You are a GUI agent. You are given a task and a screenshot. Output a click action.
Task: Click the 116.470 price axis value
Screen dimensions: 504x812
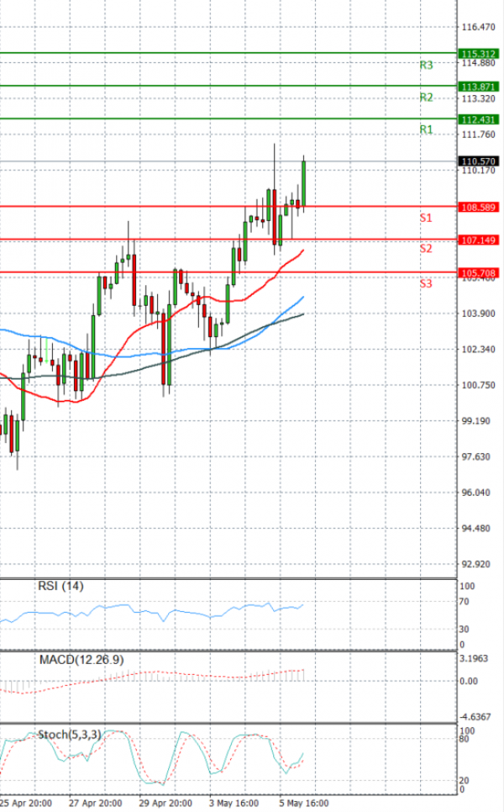(x=478, y=27)
